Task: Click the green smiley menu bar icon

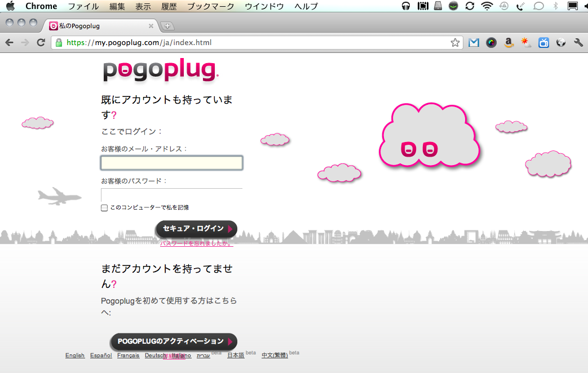Action: (x=453, y=6)
